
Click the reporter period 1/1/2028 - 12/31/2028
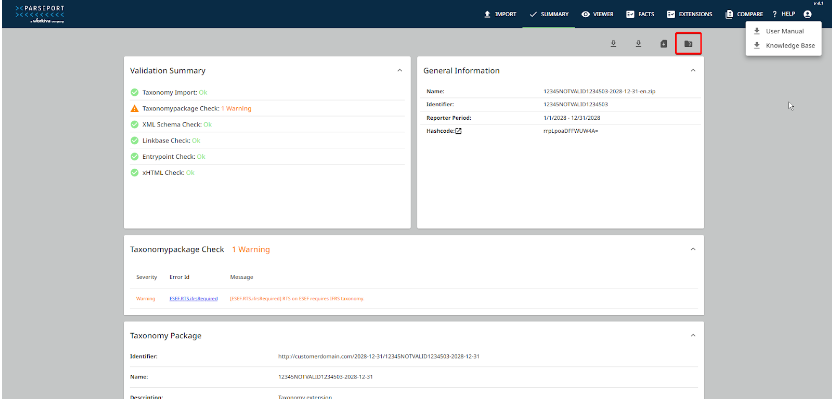[572, 118]
